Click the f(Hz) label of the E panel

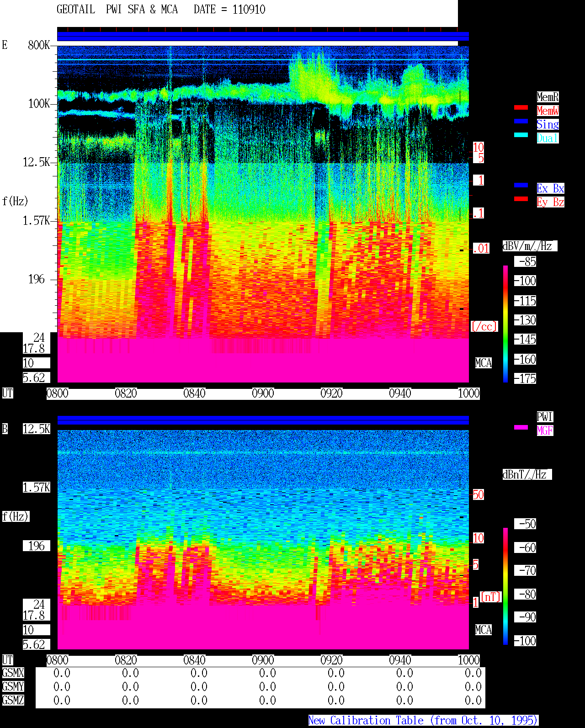point(15,201)
